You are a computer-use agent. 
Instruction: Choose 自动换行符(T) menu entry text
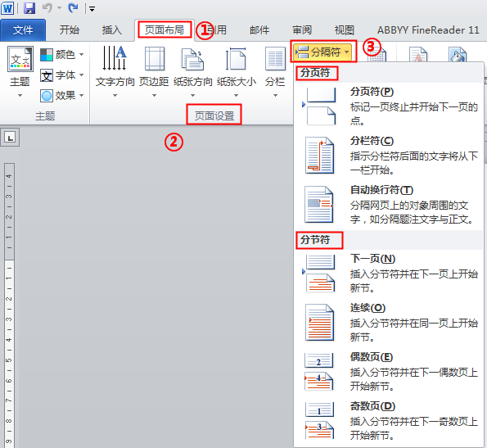[381, 190]
